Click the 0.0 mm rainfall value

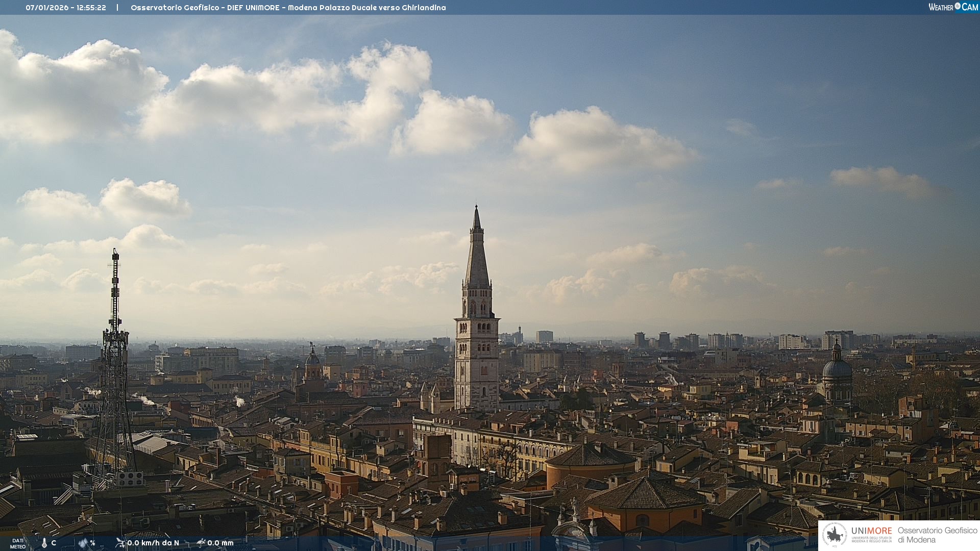(x=220, y=543)
